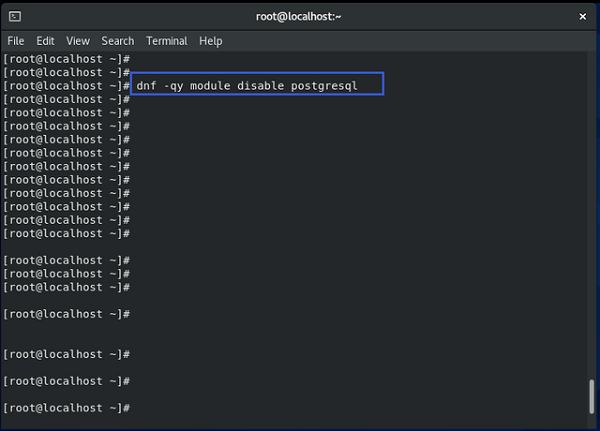Click the topmost root@localhost prompt line

(x=67, y=59)
